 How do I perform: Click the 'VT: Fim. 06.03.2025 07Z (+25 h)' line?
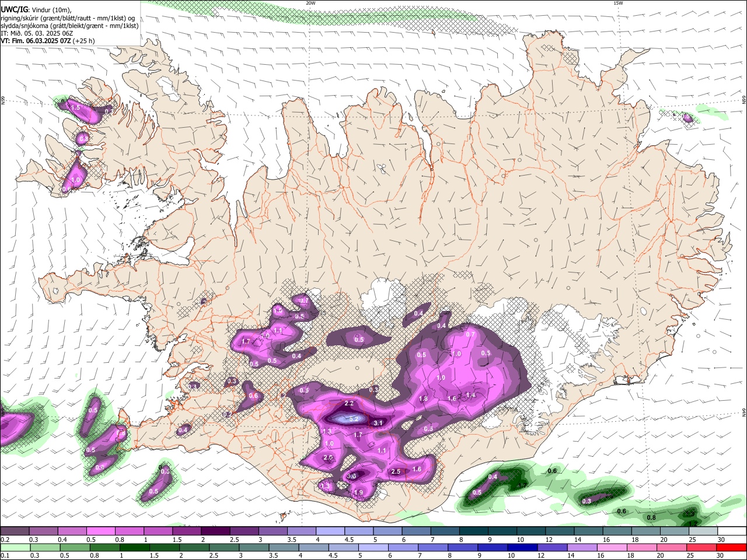click(x=48, y=41)
